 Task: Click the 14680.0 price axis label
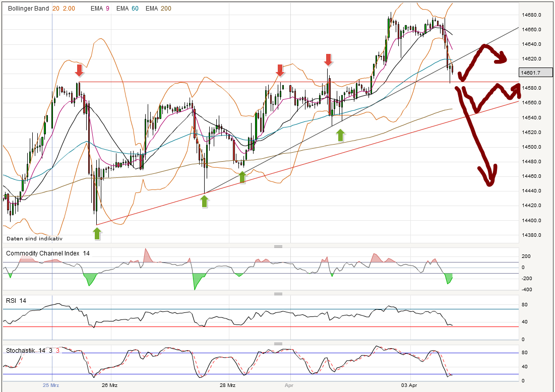(532, 15)
